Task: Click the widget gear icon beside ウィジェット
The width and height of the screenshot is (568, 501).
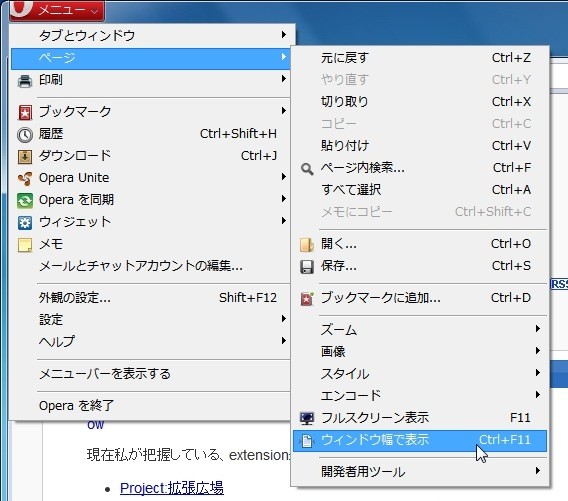Action: [25, 223]
